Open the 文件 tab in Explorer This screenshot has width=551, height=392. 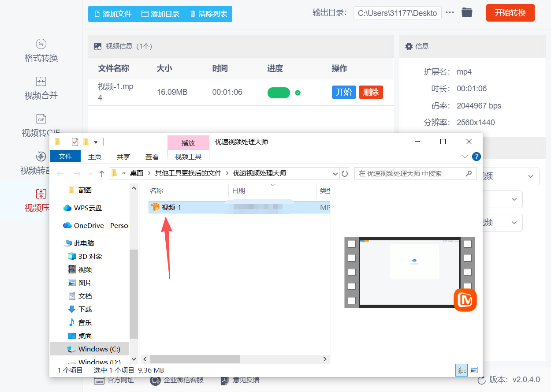coord(65,156)
